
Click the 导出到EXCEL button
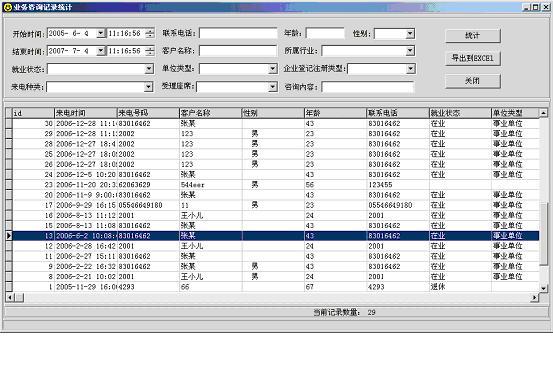473,59
